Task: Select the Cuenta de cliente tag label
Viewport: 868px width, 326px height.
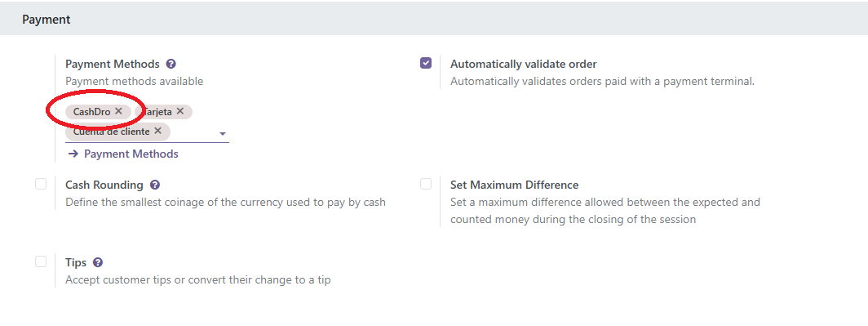Action: click(x=111, y=132)
